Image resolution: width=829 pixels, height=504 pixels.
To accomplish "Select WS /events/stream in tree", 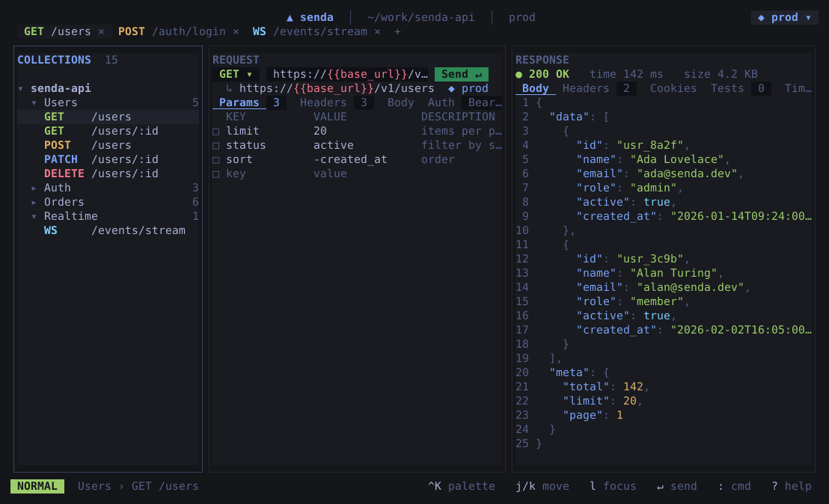I will [x=108, y=230].
